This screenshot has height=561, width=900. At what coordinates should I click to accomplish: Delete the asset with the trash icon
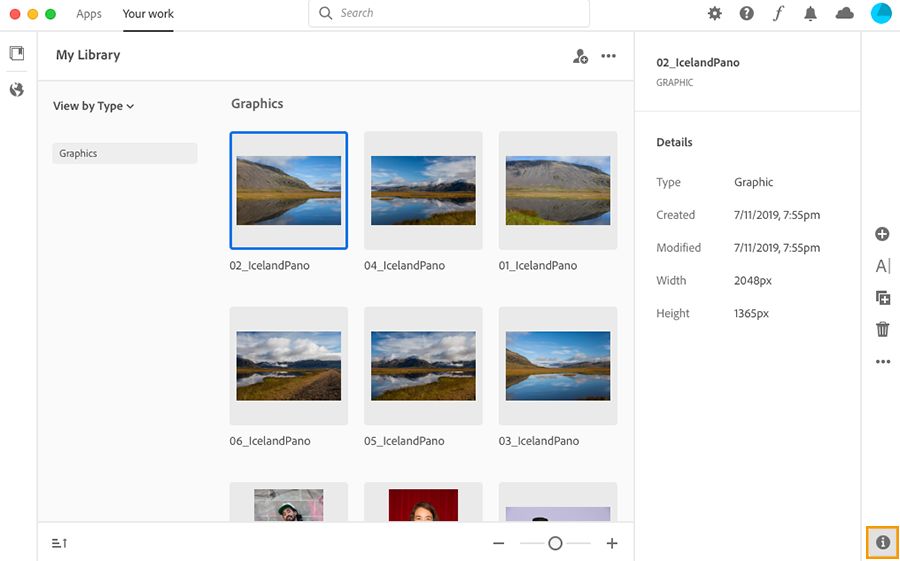pos(882,329)
